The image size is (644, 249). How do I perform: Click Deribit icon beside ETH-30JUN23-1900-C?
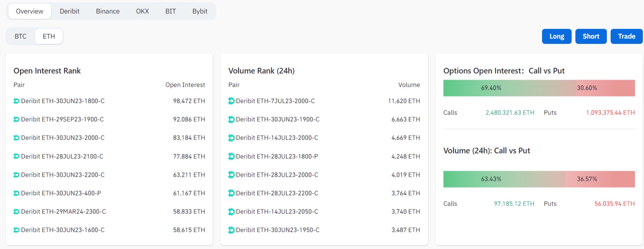[x=231, y=119]
